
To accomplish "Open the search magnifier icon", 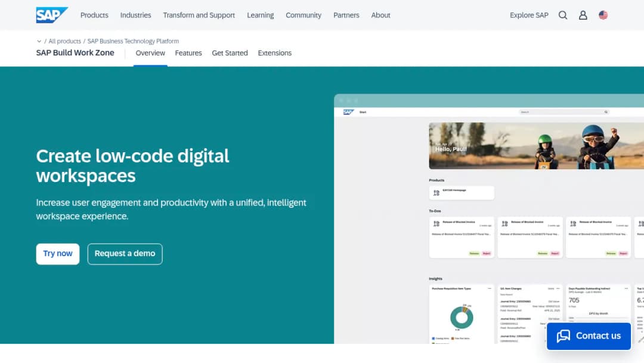I will click(x=563, y=15).
